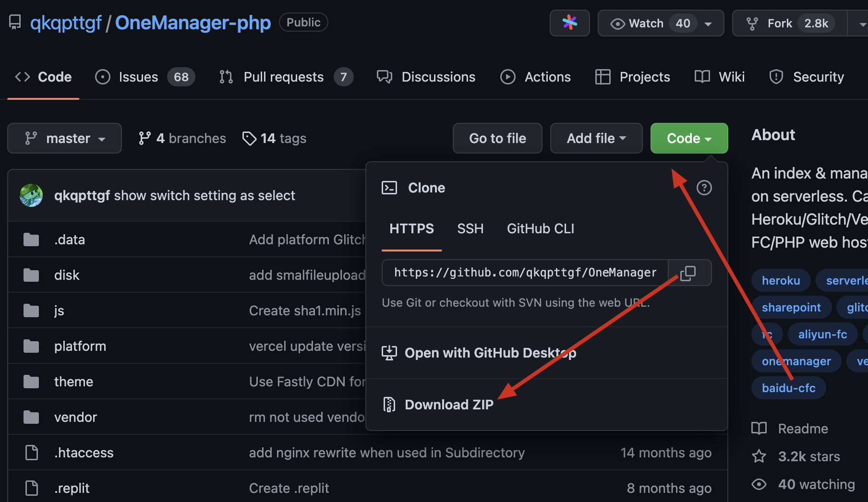The height and width of the screenshot is (502, 868).
Task: Click the clone help question mark icon
Action: coord(704,188)
